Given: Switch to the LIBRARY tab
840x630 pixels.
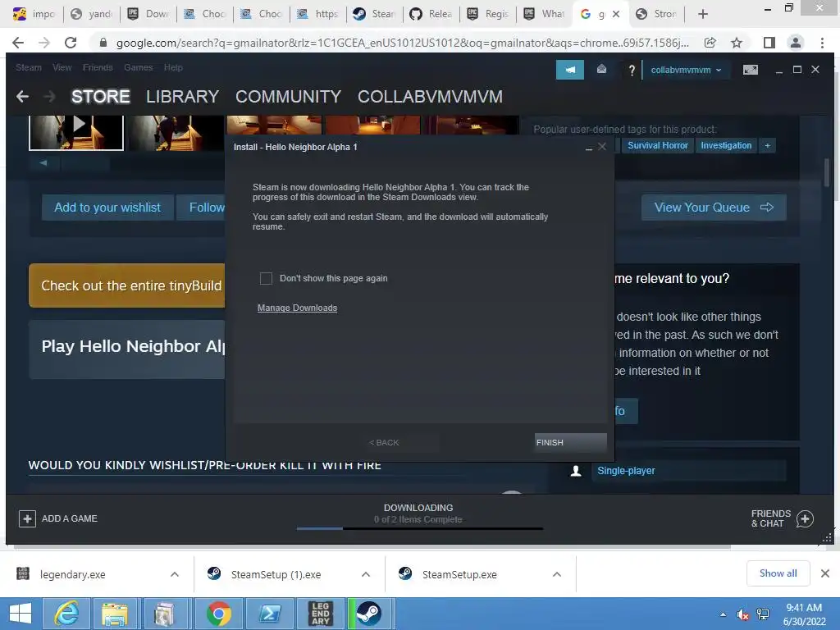Looking at the screenshot, I should [182, 97].
